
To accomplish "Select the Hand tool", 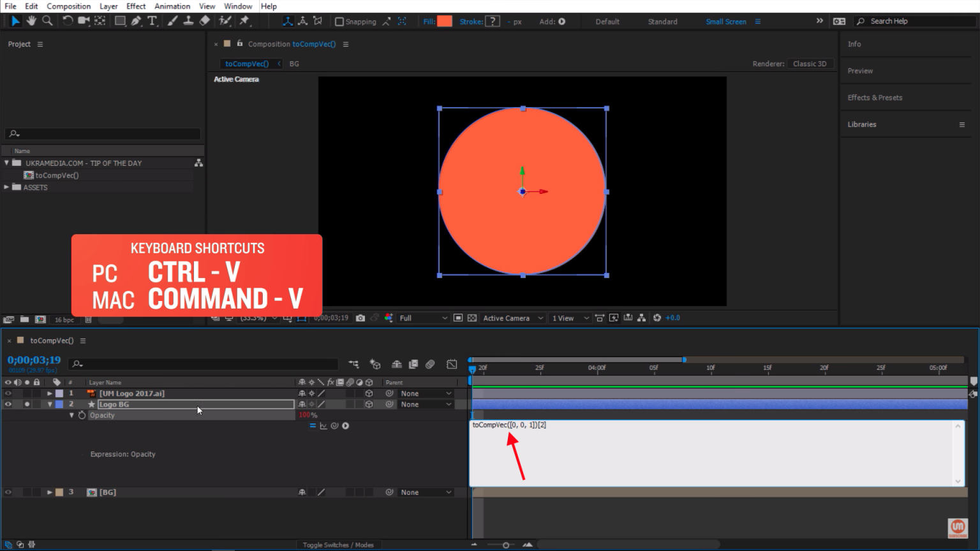I will [x=31, y=21].
